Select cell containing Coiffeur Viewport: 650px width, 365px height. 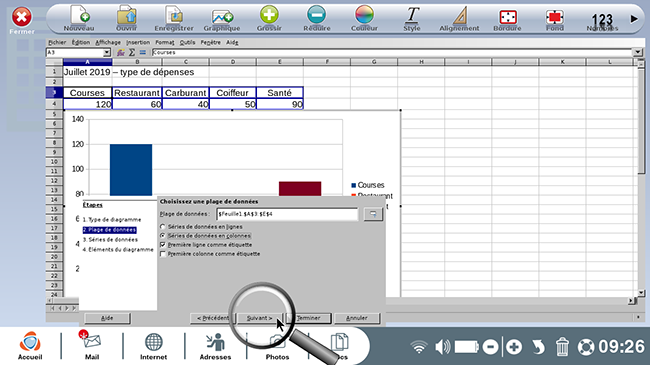tap(233, 92)
